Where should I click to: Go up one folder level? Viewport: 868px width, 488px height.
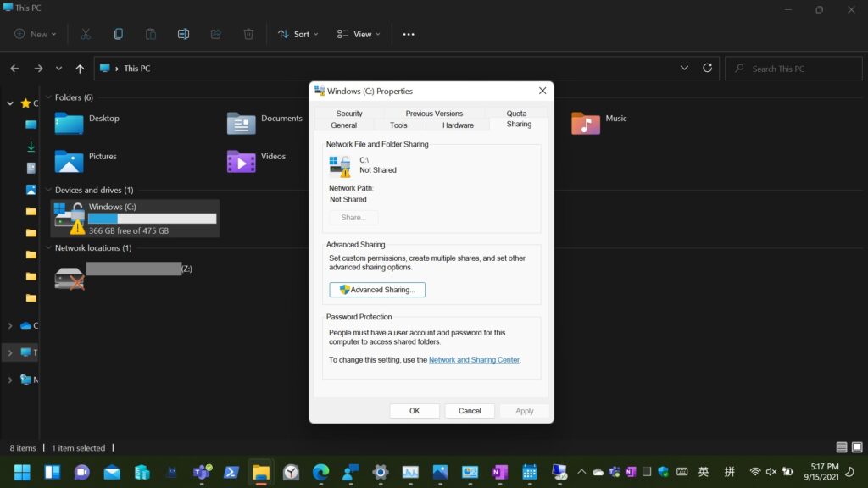pos(80,69)
